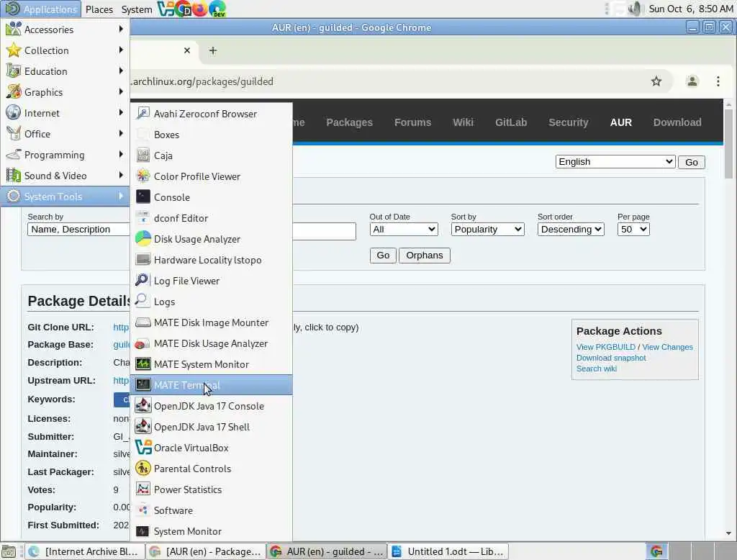Open the Console application
The width and height of the screenshot is (737, 560).
211,197
